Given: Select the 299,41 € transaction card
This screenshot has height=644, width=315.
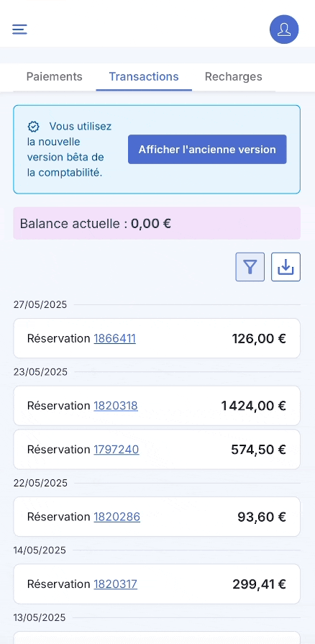Looking at the screenshot, I should (157, 584).
